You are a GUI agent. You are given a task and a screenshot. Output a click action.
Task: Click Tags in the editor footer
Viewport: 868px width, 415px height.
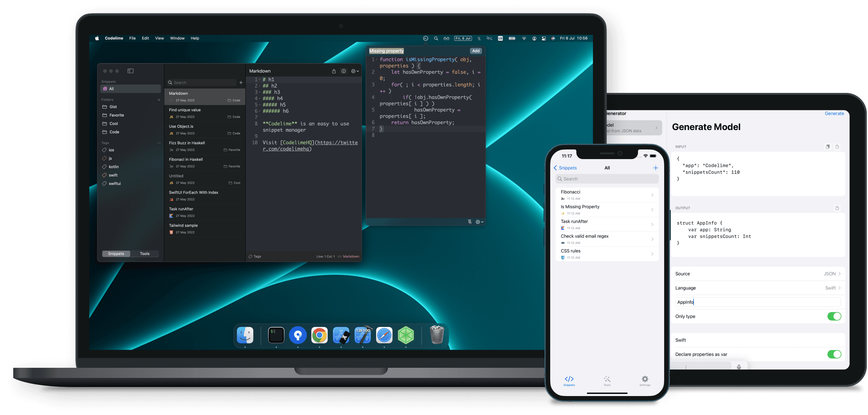255,257
